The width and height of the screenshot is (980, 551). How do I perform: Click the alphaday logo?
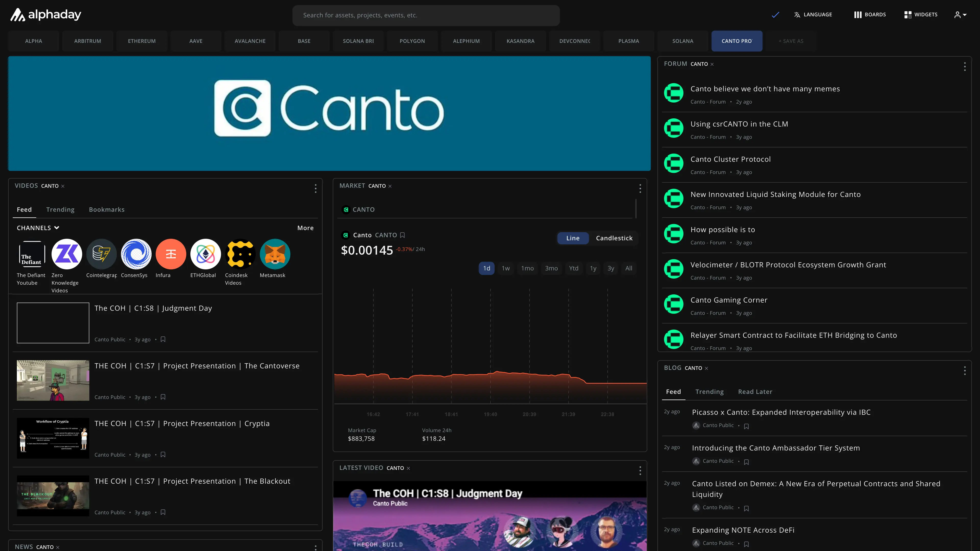click(45, 15)
